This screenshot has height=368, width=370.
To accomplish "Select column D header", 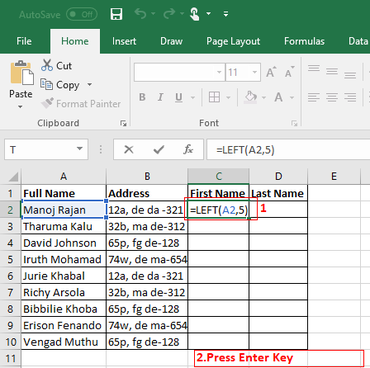I will 278,176.
